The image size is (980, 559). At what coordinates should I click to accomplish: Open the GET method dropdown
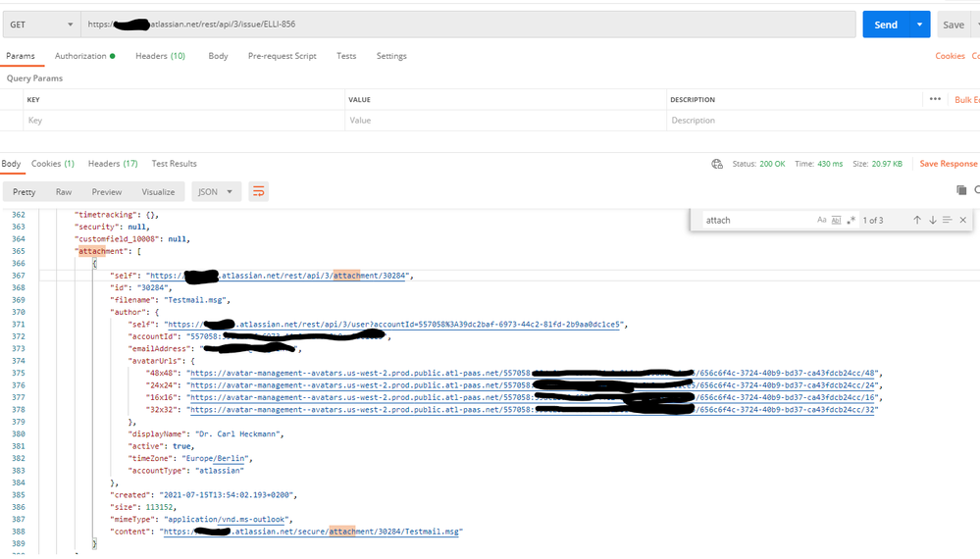click(x=41, y=25)
